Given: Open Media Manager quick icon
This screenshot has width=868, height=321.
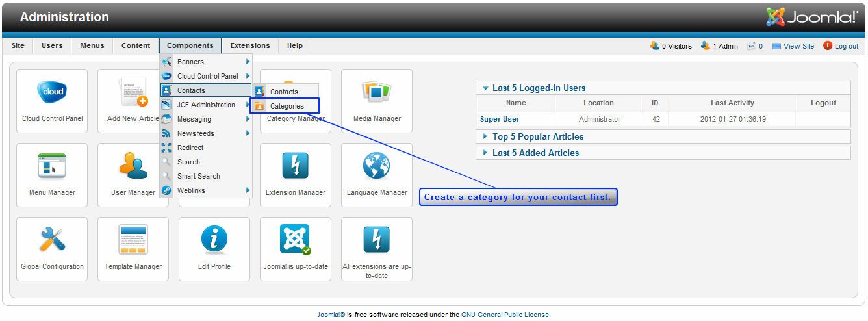Looking at the screenshot, I should 377,101.
